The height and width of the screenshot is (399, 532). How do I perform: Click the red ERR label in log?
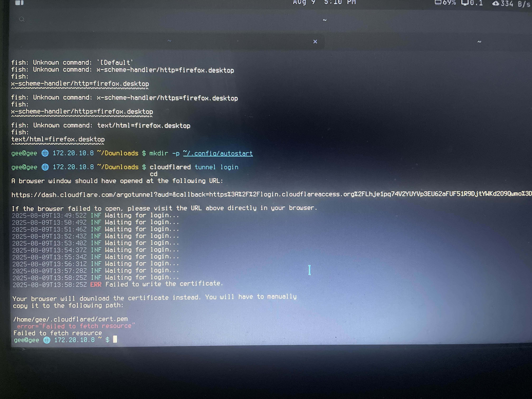tap(96, 284)
